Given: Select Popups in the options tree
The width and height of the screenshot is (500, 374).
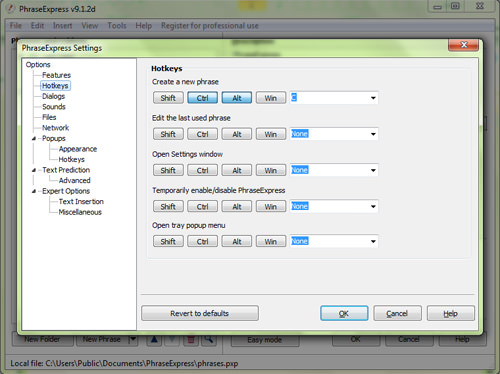Looking at the screenshot, I should (x=54, y=138).
